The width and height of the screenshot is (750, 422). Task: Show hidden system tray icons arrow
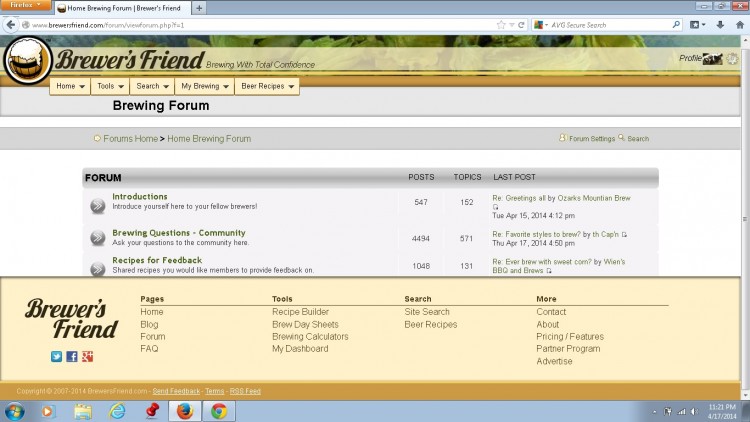tap(654, 411)
